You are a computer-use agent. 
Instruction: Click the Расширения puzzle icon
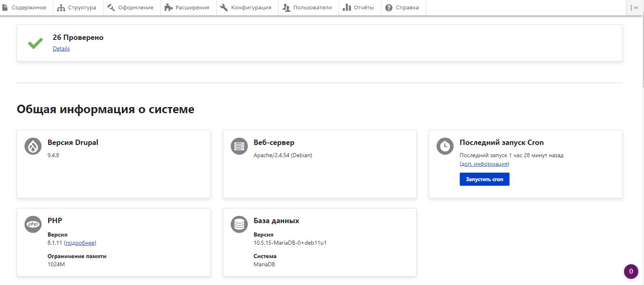tap(168, 8)
